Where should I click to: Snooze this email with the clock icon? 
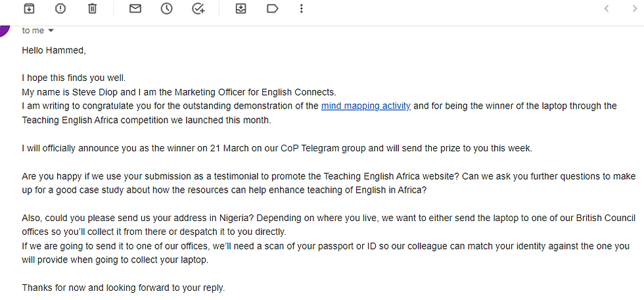click(x=167, y=9)
